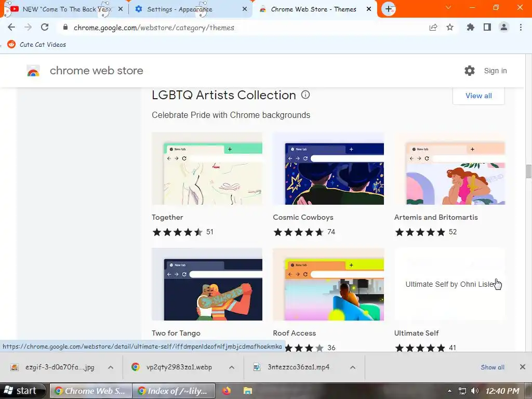Open the file explorer taskbar icon
The width and height of the screenshot is (532, 399).
(248, 391)
